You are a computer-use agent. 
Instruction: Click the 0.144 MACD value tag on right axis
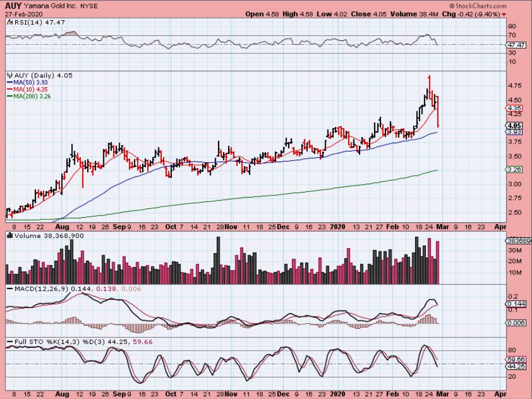(516, 304)
